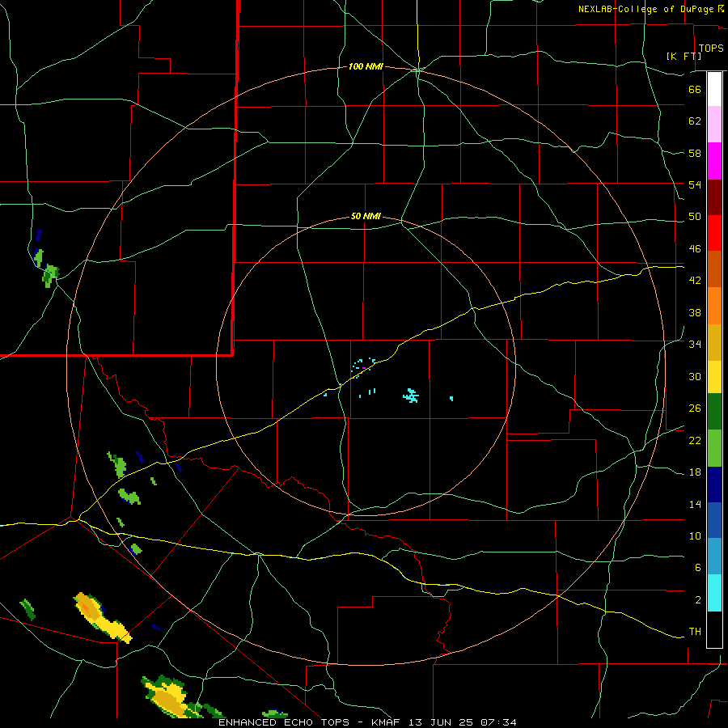Screen dimensions: 728x728
Task: Click the KMAF station name in the caption
Action: pos(387,722)
